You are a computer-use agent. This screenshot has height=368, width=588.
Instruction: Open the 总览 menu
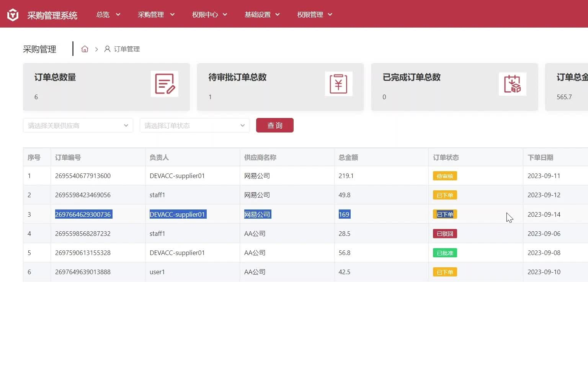108,15
